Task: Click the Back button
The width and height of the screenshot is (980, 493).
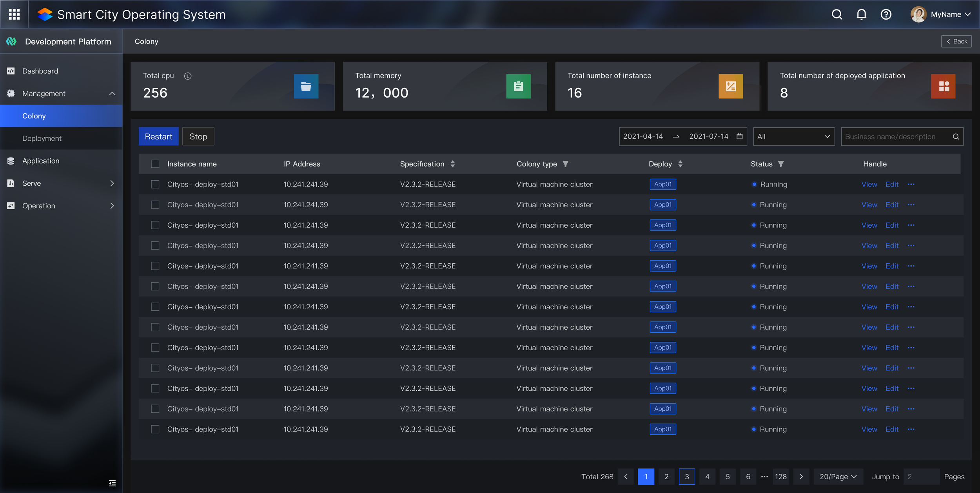Action: pos(956,41)
